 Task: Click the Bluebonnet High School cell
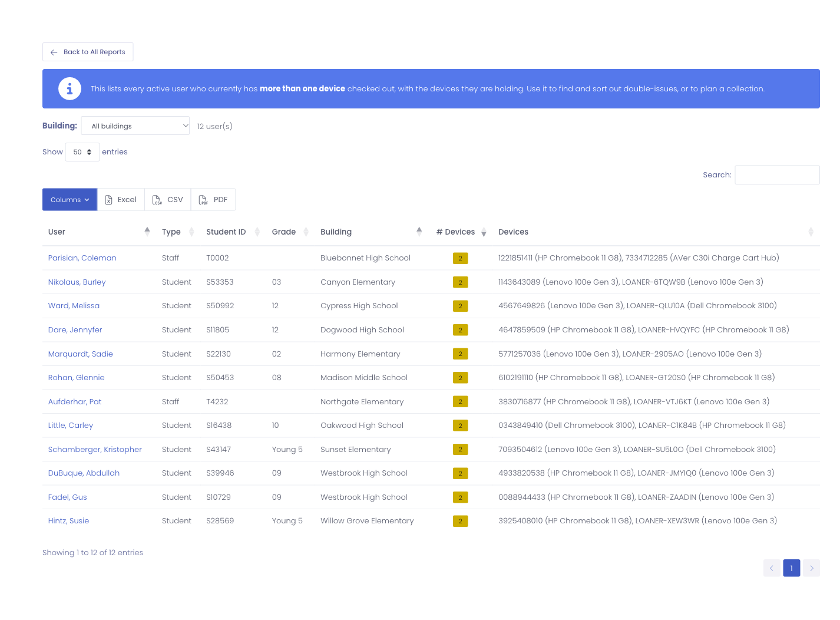(x=365, y=258)
